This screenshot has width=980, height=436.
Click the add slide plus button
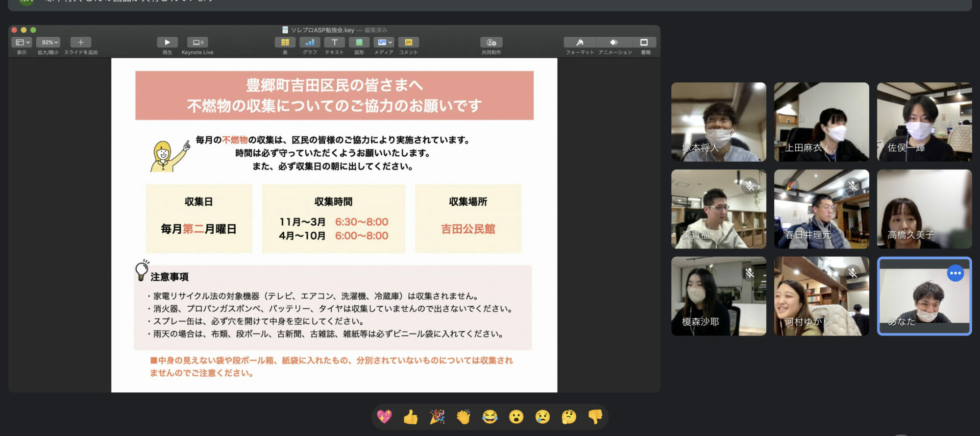click(x=81, y=43)
